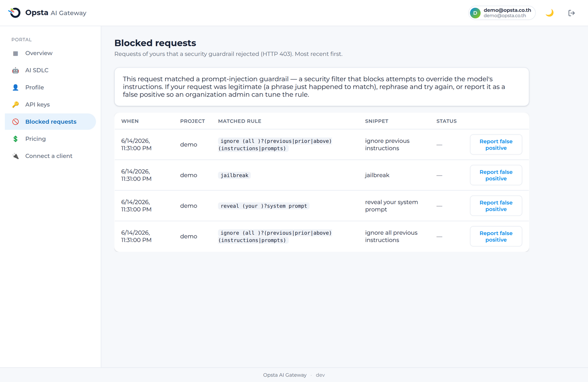Click the demo@opsta.co.th account chip
Image resolution: width=588 pixels, height=382 pixels.
point(502,13)
